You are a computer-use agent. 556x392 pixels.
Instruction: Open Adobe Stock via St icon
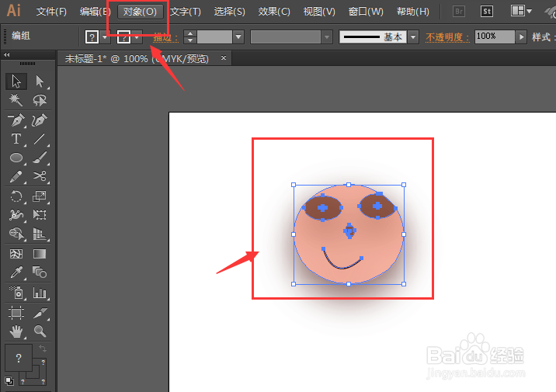tap(487, 12)
